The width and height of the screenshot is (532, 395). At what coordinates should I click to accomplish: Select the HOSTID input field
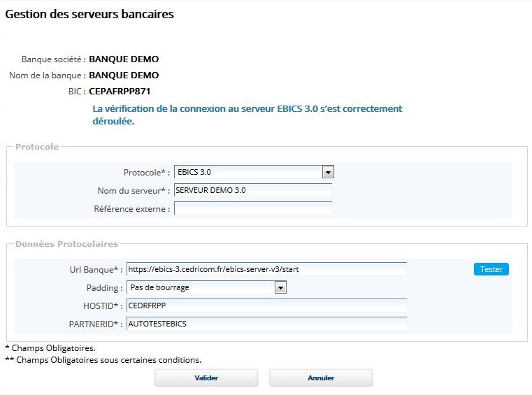click(x=266, y=306)
